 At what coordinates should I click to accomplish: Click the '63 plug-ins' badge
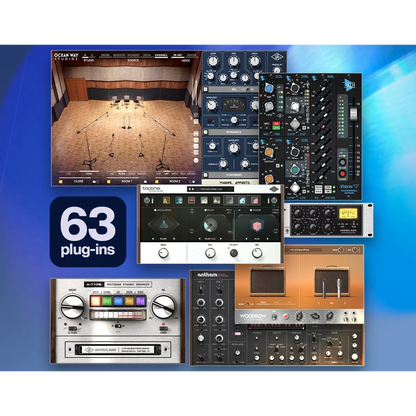pos(88,231)
